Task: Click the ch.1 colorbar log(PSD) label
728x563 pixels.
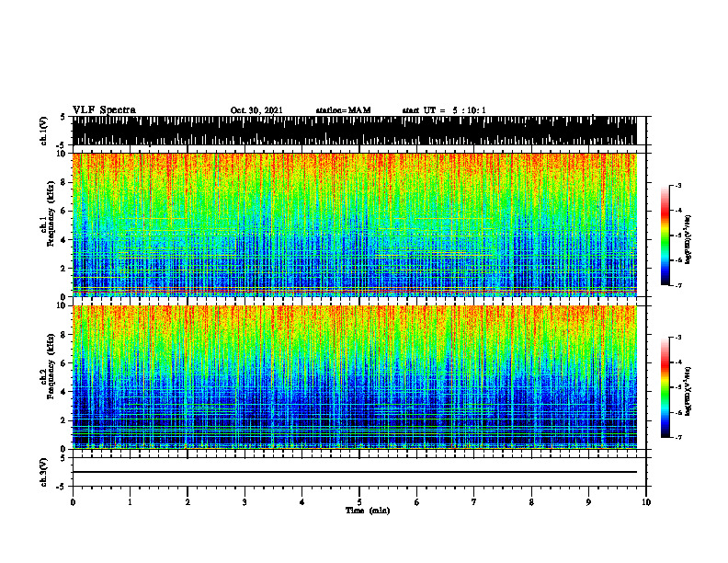Action: (688, 240)
